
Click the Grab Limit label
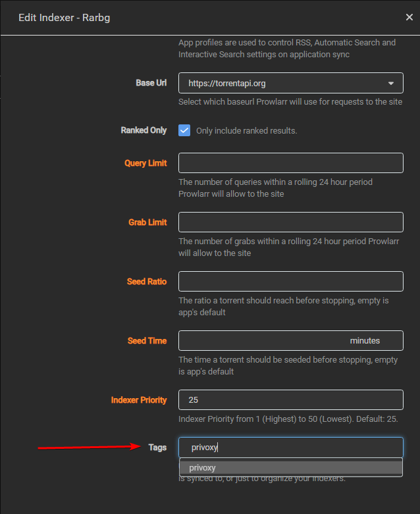[147, 222]
